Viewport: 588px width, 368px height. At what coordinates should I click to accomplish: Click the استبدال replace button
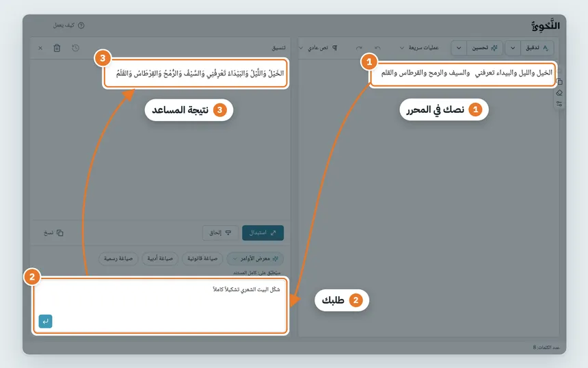pyautogui.click(x=263, y=233)
